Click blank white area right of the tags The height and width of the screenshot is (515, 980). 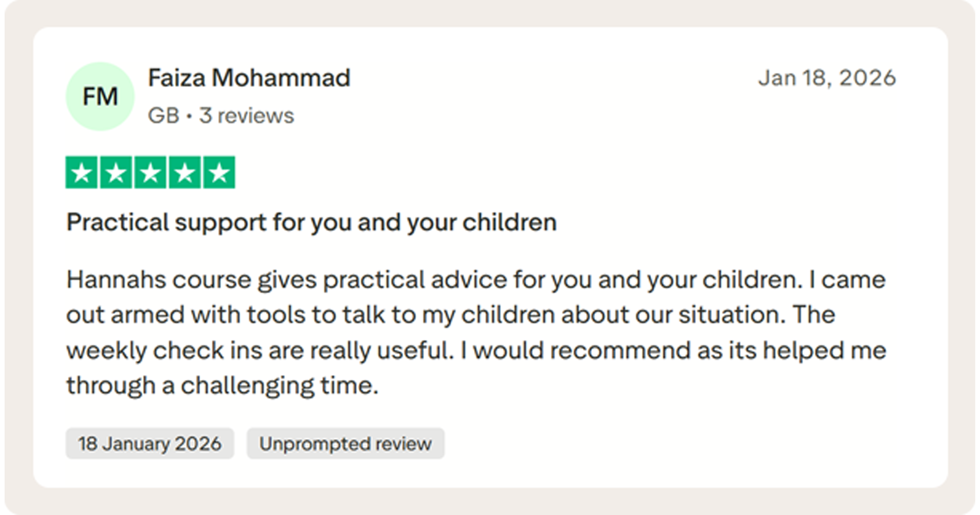point(689,443)
